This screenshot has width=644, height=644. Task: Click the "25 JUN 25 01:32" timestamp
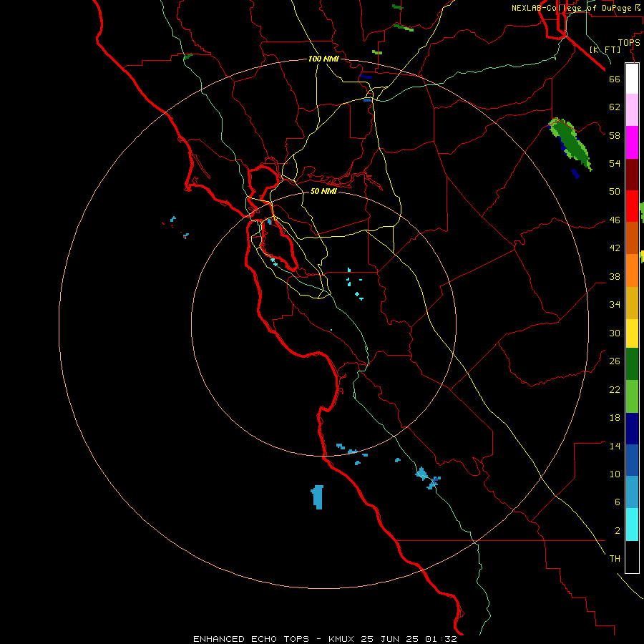409,639
